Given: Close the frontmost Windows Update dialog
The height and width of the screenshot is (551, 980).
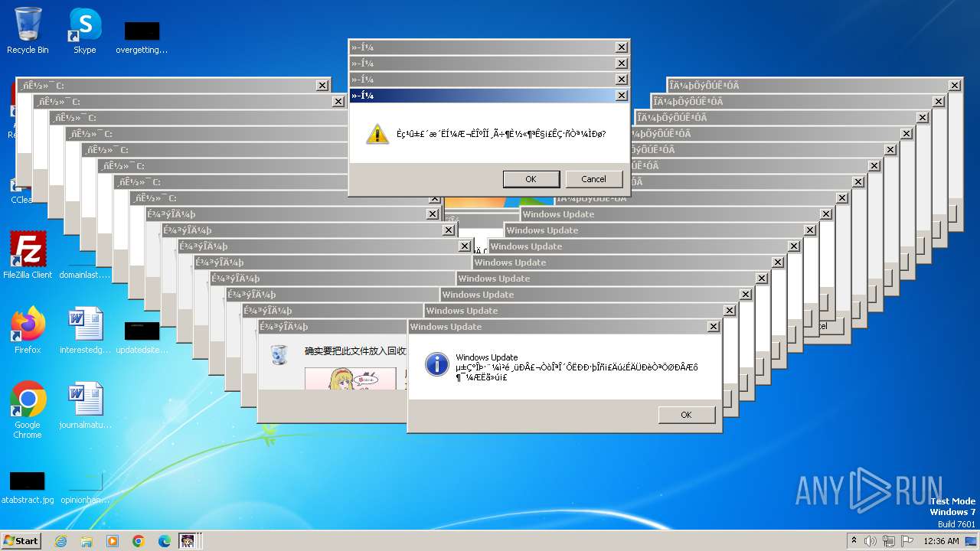Looking at the screenshot, I should (713, 327).
